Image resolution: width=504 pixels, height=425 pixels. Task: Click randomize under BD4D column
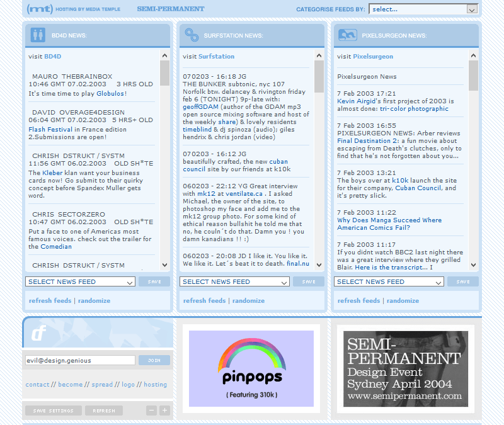[94, 301]
